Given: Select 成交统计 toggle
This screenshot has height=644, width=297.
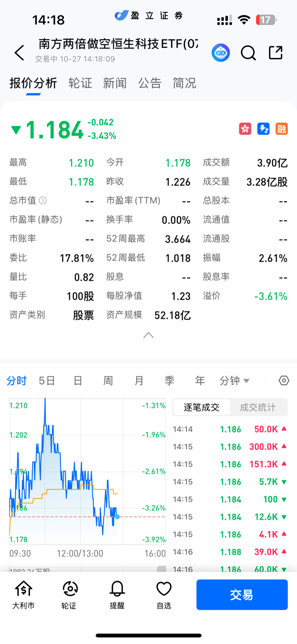Looking at the screenshot, I should click(x=258, y=407).
